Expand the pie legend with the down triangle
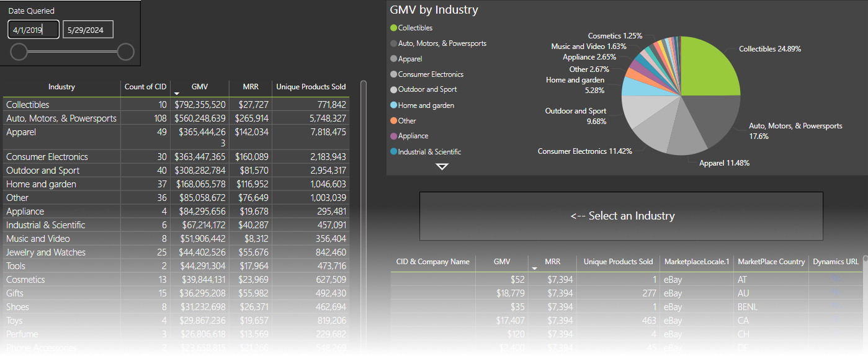 442,166
